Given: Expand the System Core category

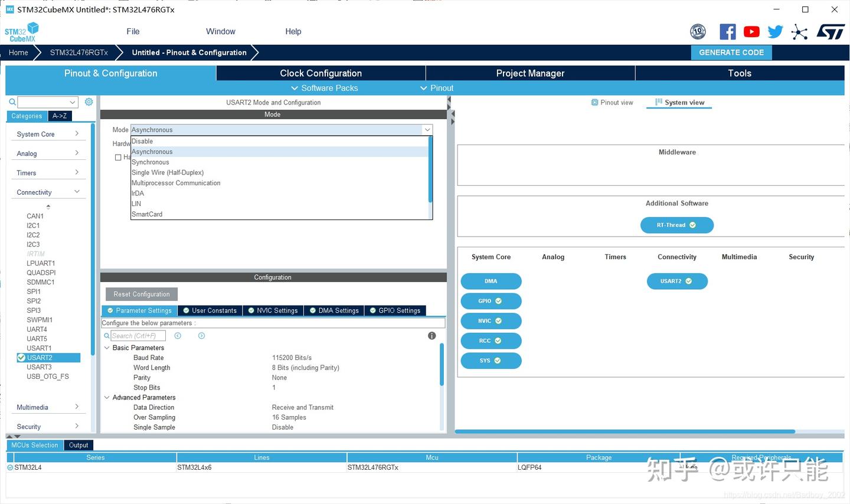Looking at the screenshot, I should 48,135.
